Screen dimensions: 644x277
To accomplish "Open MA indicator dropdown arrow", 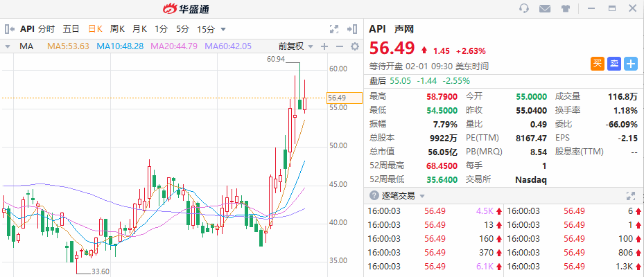I will click(x=8, y=47).
